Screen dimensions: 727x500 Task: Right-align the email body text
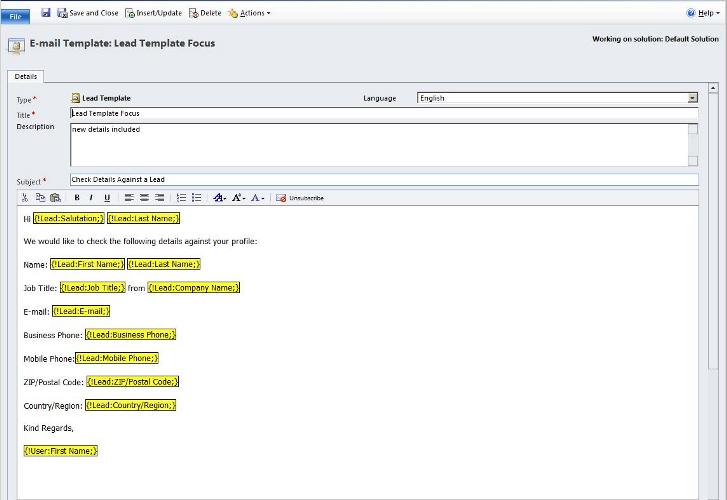[x=159, y=198]
